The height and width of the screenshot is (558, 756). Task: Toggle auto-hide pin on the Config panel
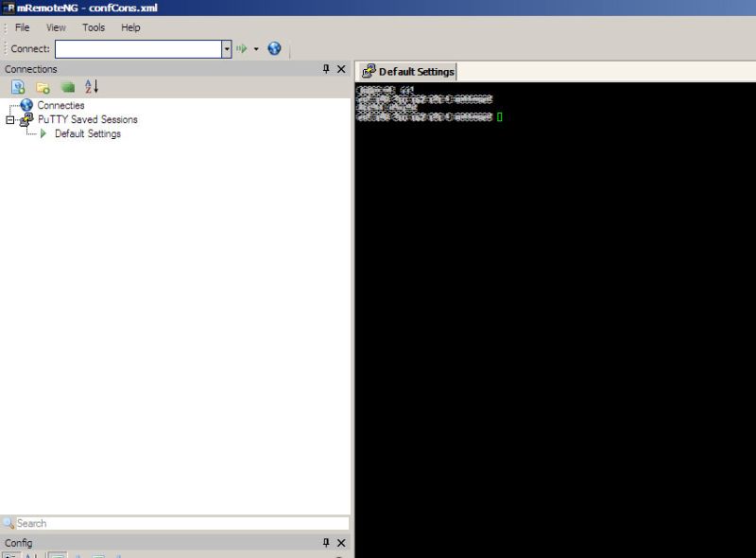click(325, 543)
